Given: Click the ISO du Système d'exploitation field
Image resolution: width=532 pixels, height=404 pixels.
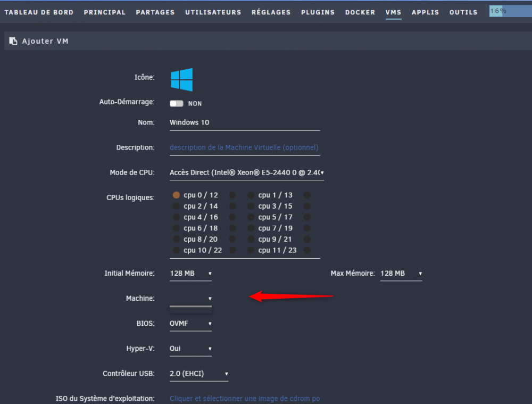Looking at the screenshot, I should [x=245, y=399].
